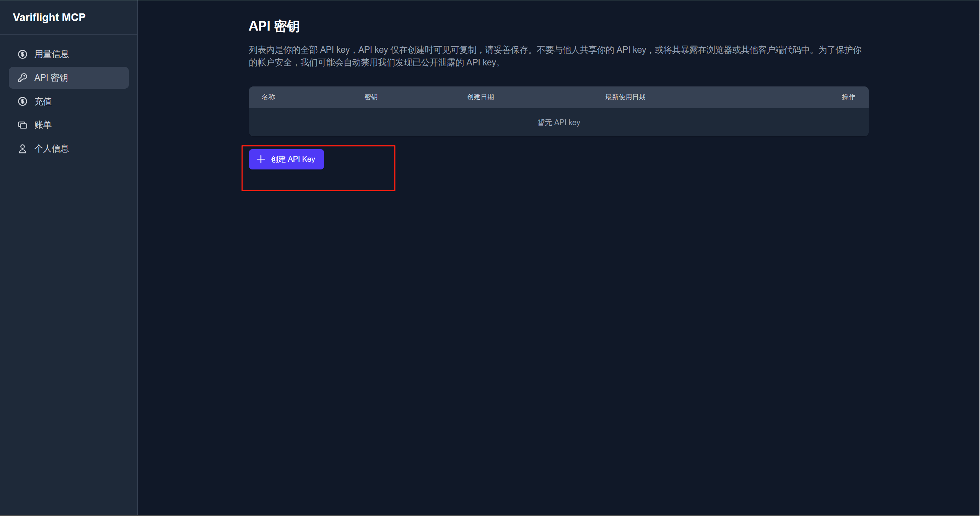
Task: Open the 账单 billing page
Action: click(43, 125)
